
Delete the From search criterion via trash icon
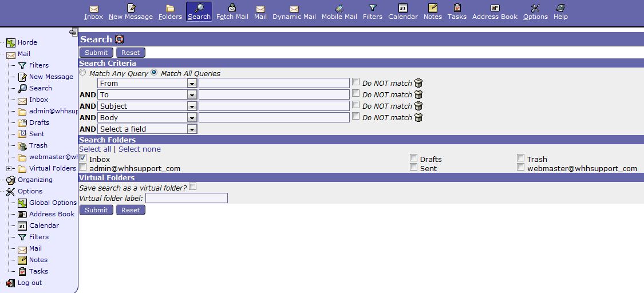tap(418, 84)
